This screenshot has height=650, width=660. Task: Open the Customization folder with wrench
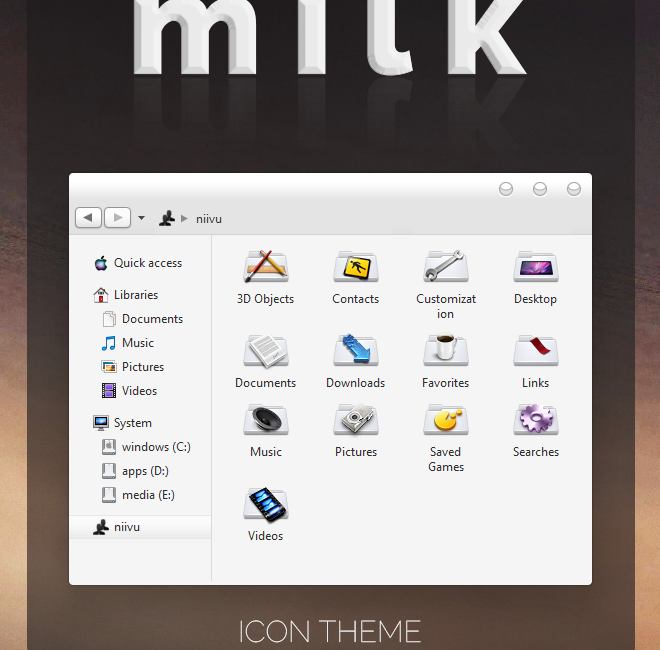click(446, 267)
